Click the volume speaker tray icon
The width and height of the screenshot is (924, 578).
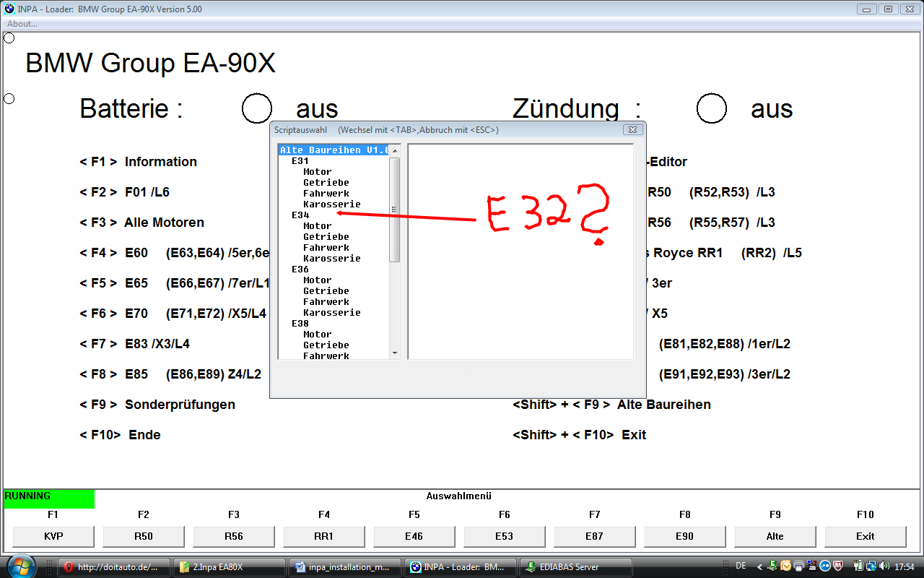point(884,566)
